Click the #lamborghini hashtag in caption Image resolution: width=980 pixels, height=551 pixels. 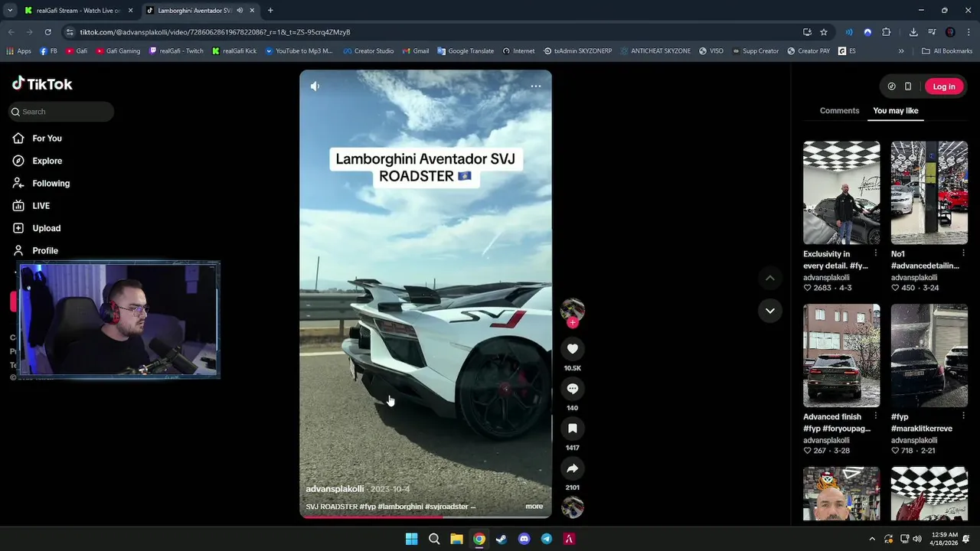pos(400,507)
